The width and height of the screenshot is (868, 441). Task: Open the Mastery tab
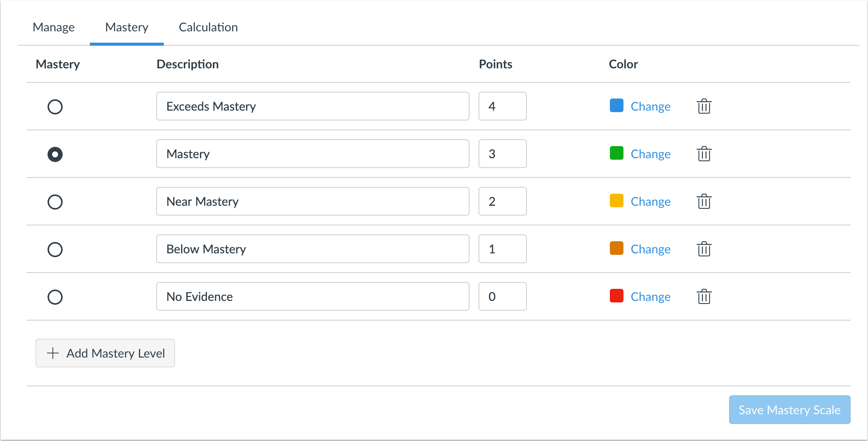(x=126, y=27)
